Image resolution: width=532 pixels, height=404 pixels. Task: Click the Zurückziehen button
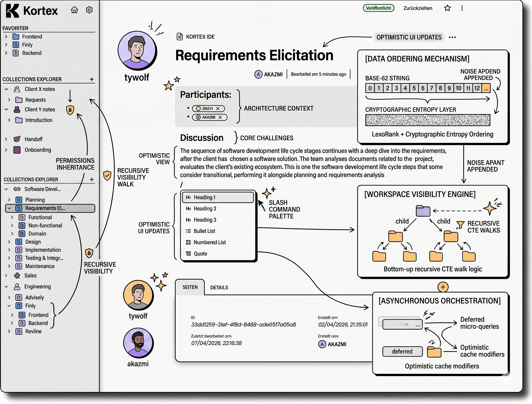tap(418, 8)
